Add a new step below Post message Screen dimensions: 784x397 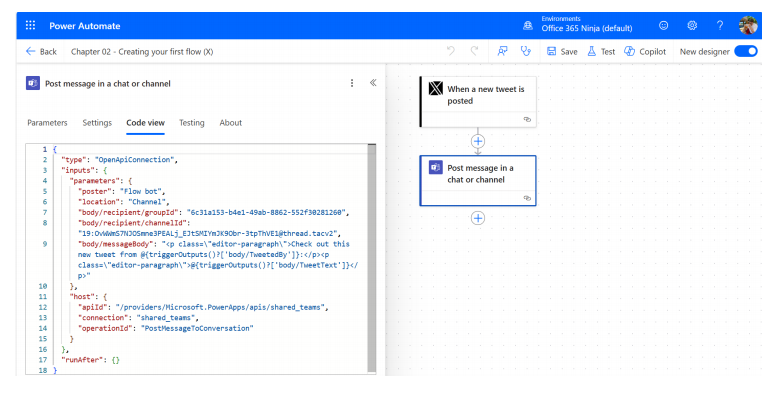(478, 218)
